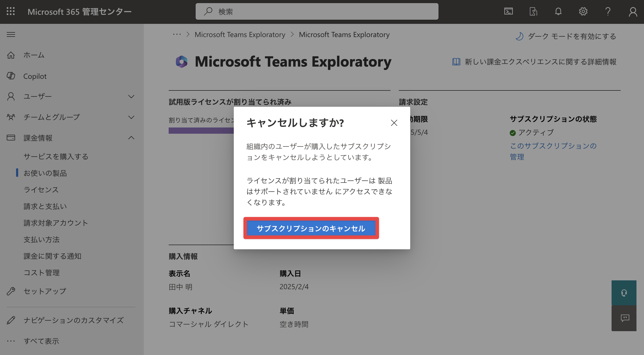
Task: Open 新しい課金エクスペリエンスに関する詳細情報 link
Action: (x=540, y=62)
